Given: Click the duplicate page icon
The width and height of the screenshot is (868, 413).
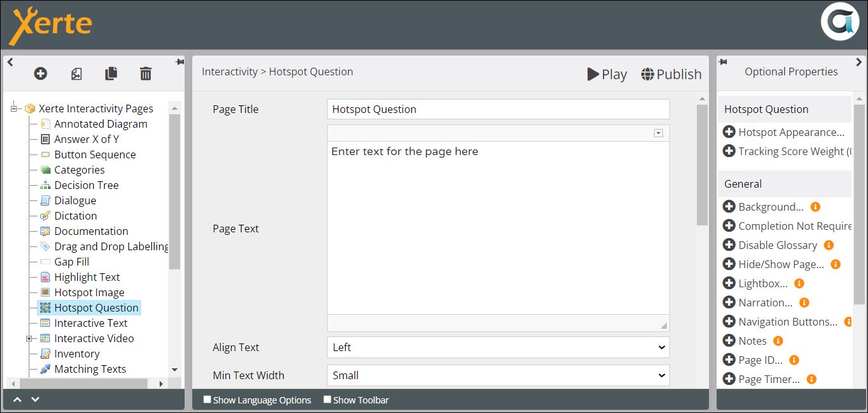Looking at the screenshot, I should [x=111, y=74].
